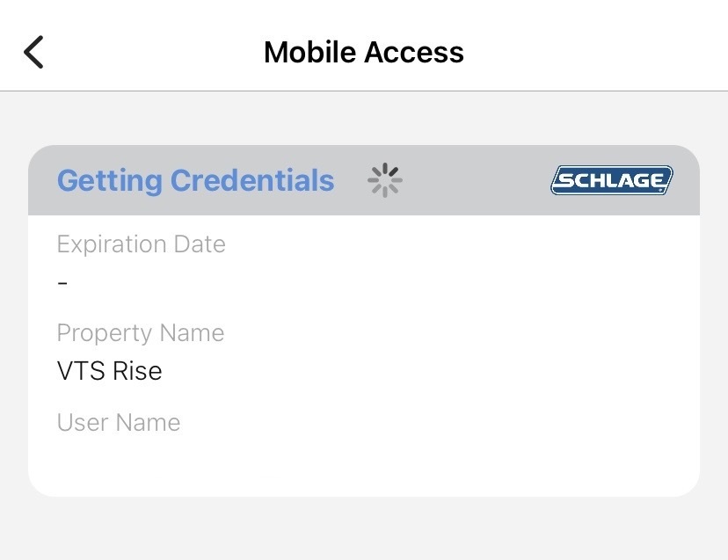Tap the Mobile Access page title
The image size is (728, 560).
pos(363,53)
